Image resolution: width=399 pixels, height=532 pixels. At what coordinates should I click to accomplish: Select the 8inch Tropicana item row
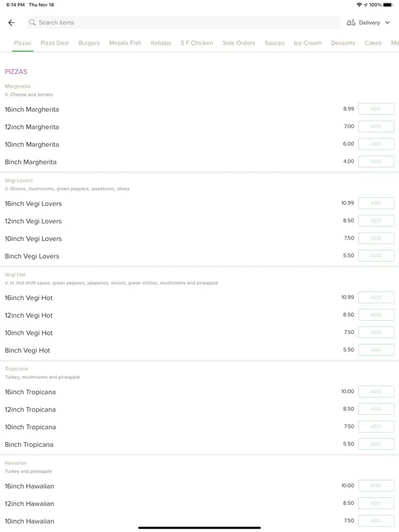coord(199,444)
